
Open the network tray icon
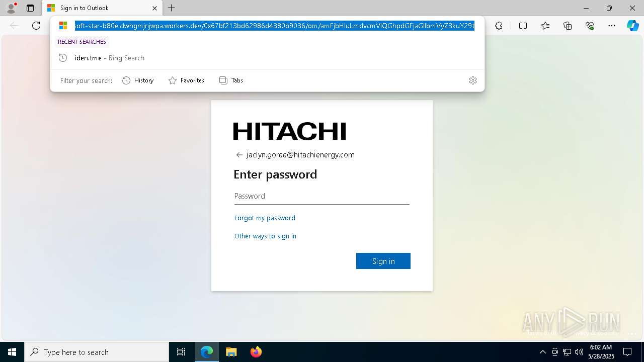click(567, 352)
